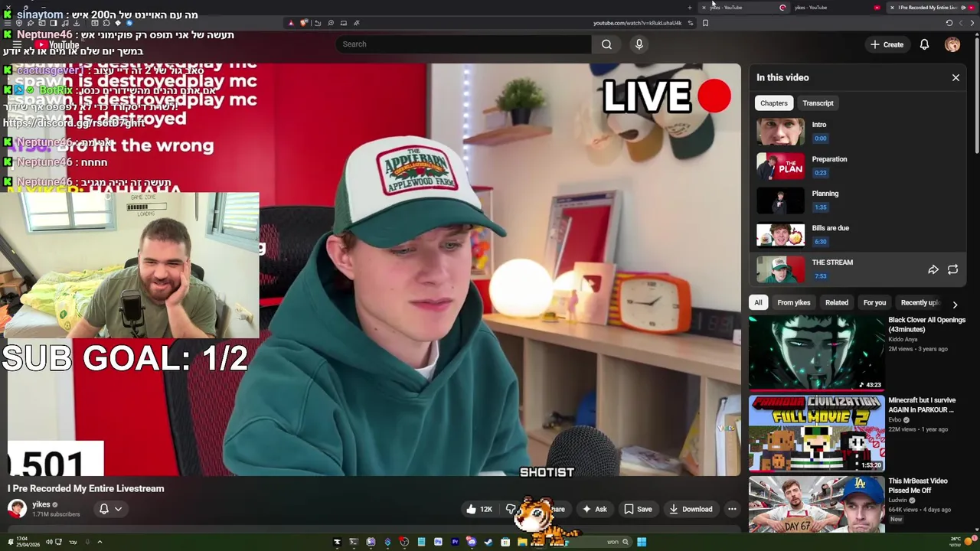
Task: Select the From yikes filter chip
Action: click(x=793, y=302)
